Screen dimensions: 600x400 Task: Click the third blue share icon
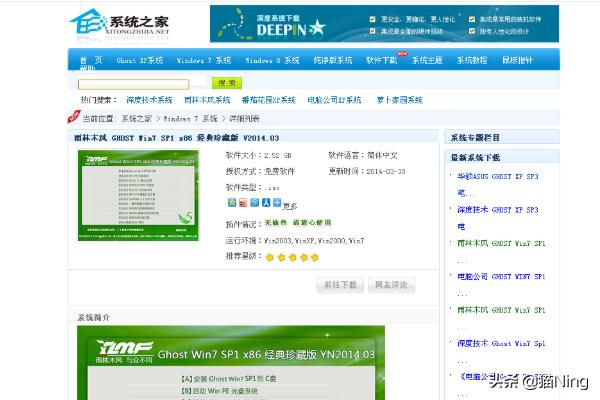(x=254, y=203)
